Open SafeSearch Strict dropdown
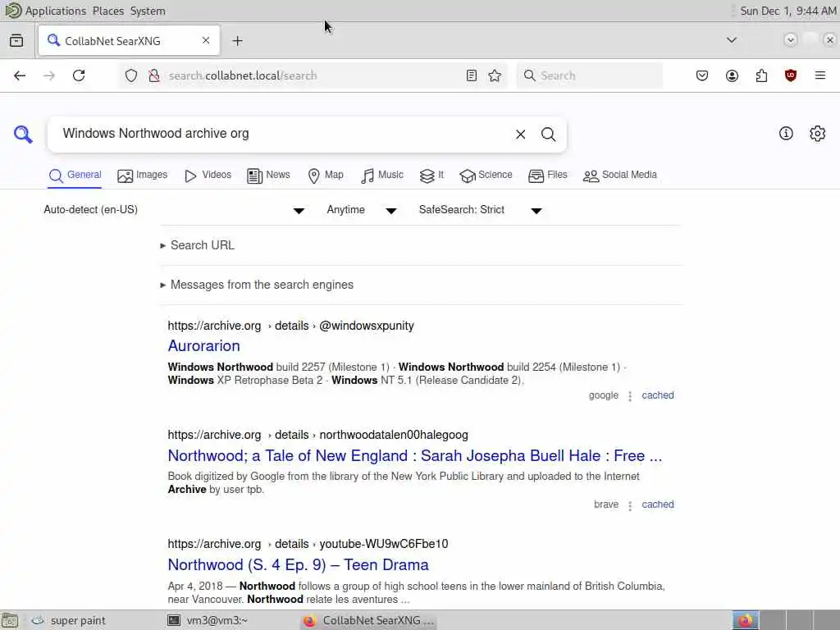Image resolution: width=840 pixels, height=630 pixels. point(481,210)
